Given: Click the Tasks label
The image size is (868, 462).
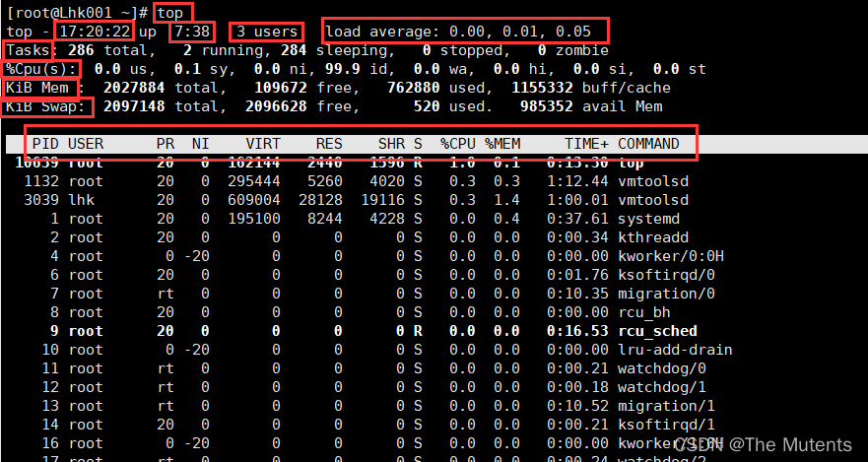Looking at the screenshot, I should pos(29,50).
